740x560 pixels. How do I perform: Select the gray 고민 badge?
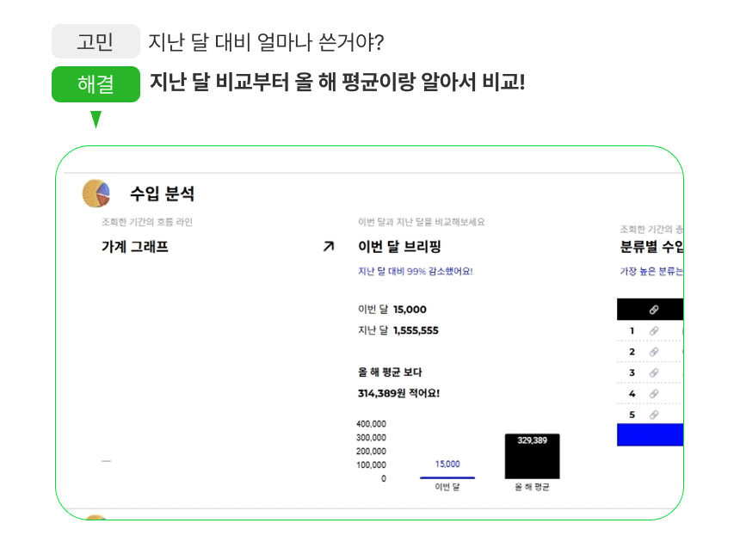(96, 41)
